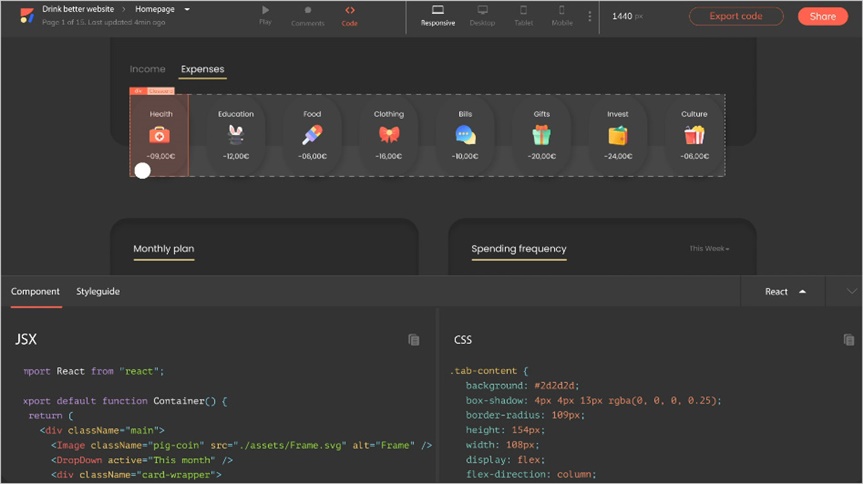Open the more viewport options menu
Screen dimensions: 863x484
[x=589, y=17]
